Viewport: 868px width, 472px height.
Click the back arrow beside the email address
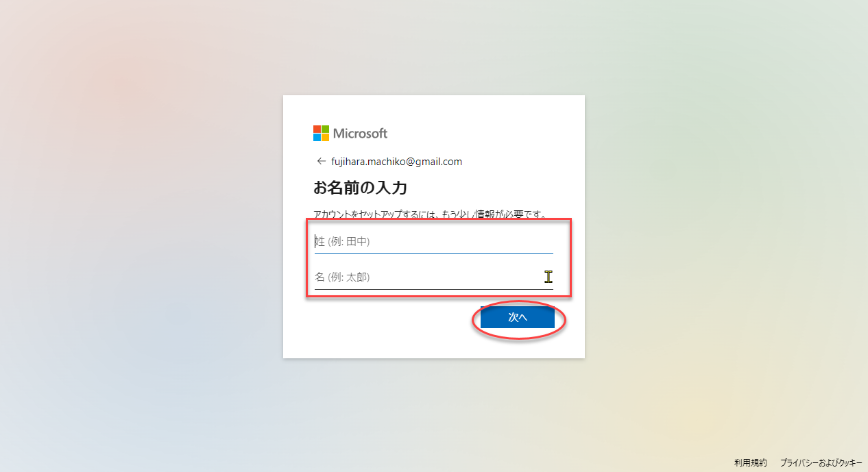click(x=321, y=162)
